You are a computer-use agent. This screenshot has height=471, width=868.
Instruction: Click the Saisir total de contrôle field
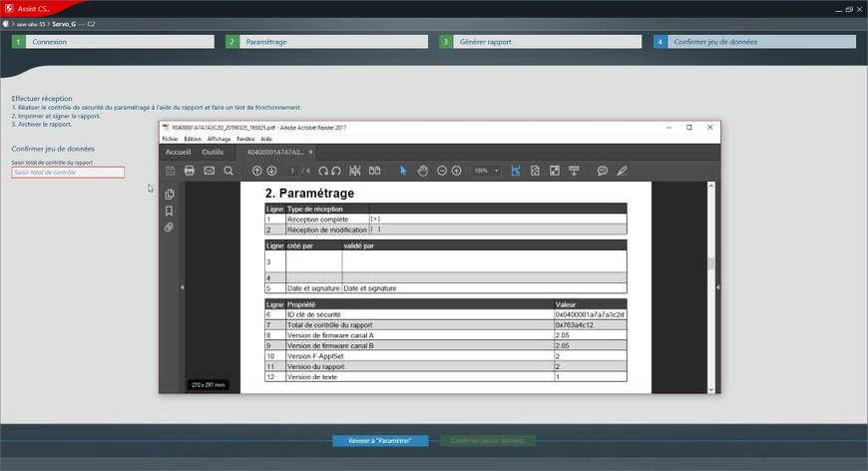(x=68, y=173)
